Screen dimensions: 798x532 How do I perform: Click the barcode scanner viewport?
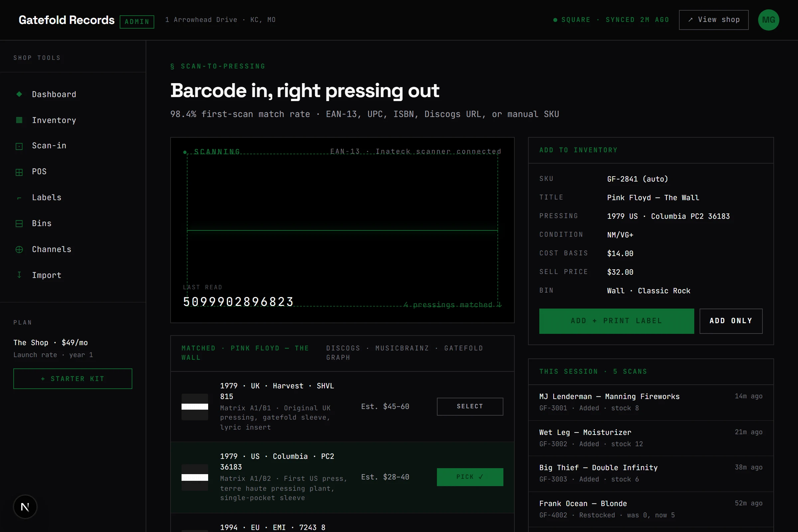[342, 230]
